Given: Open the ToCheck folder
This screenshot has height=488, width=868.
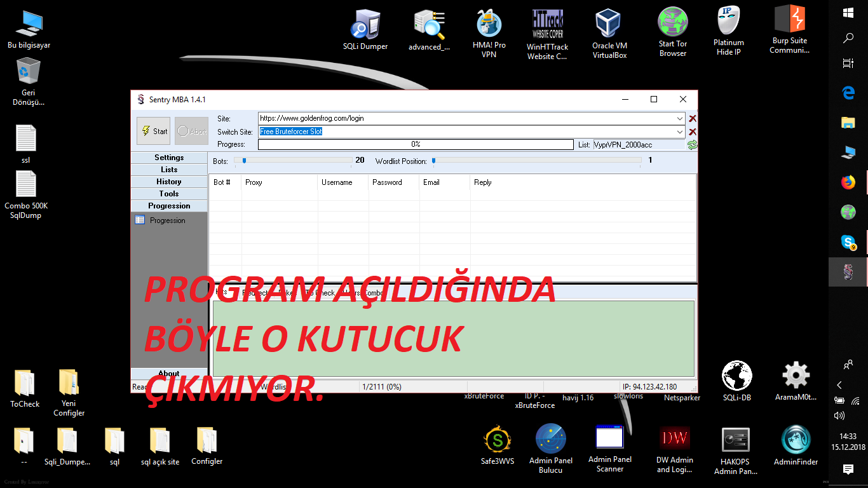Looking at the screenshot, I should pos(25,388).
